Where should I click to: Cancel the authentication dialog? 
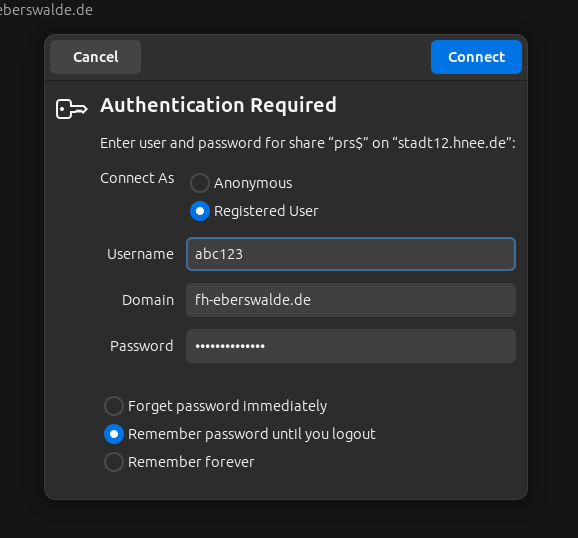pos(95,57)
